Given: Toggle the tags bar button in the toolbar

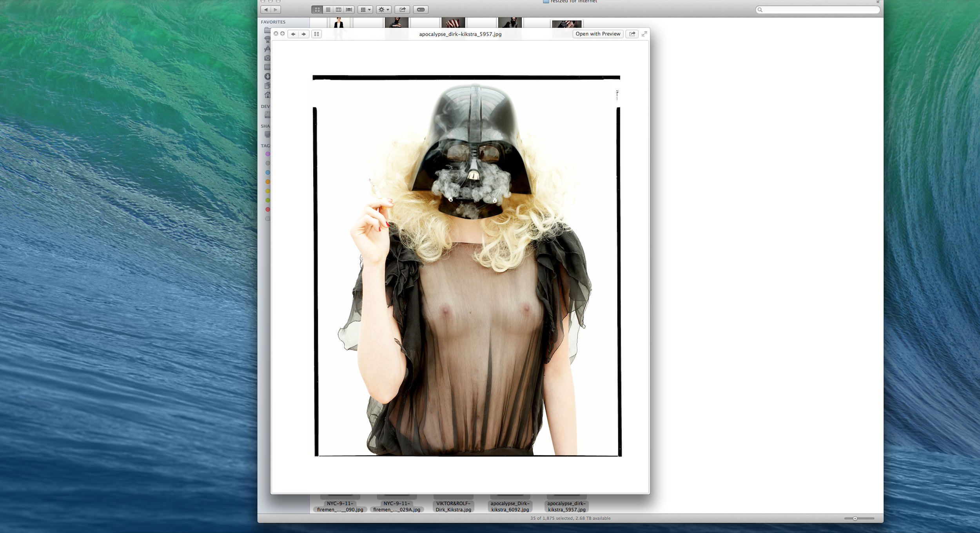Looking at the screenshot, I should pyautogui.click(x=420, y=10).
